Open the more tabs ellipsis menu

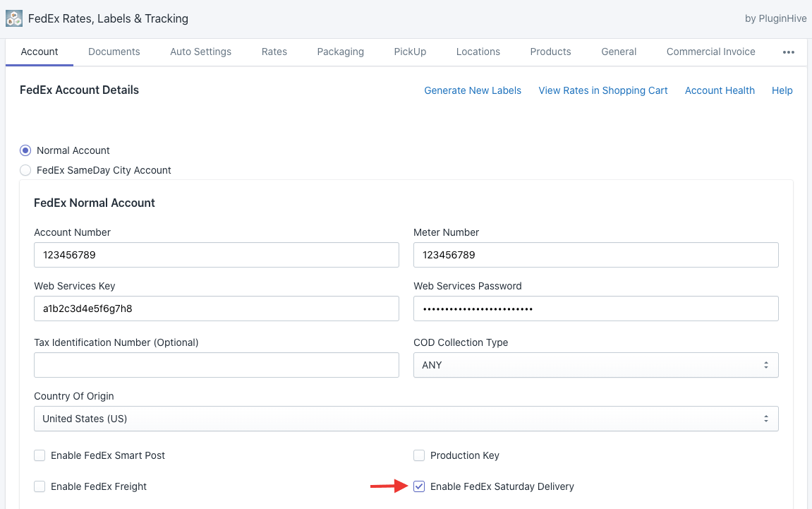click(x=789, y=52)
